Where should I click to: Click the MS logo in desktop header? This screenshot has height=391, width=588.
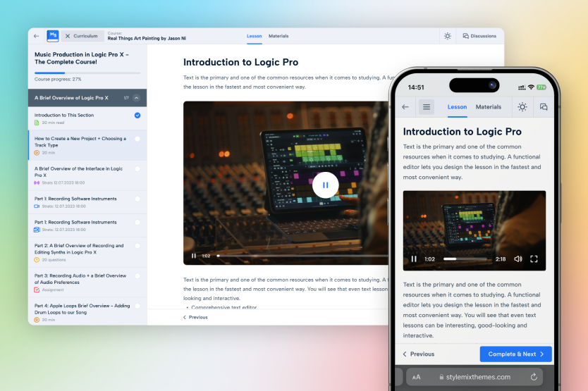pyautogui.click(x=53, y=36)
